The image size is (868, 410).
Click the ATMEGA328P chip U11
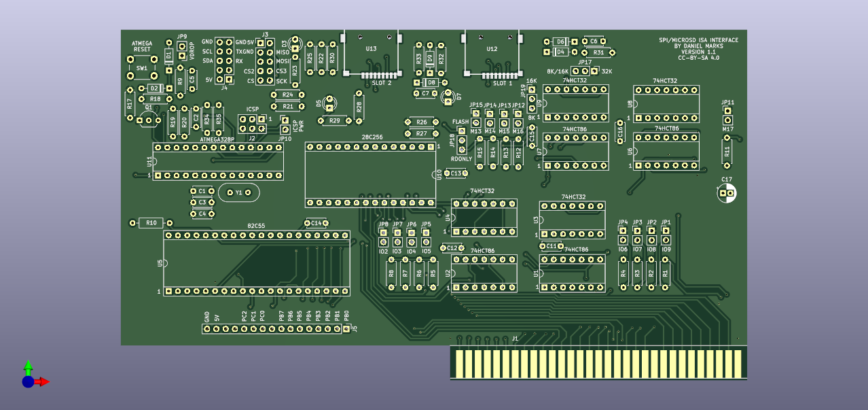[219, 161]
